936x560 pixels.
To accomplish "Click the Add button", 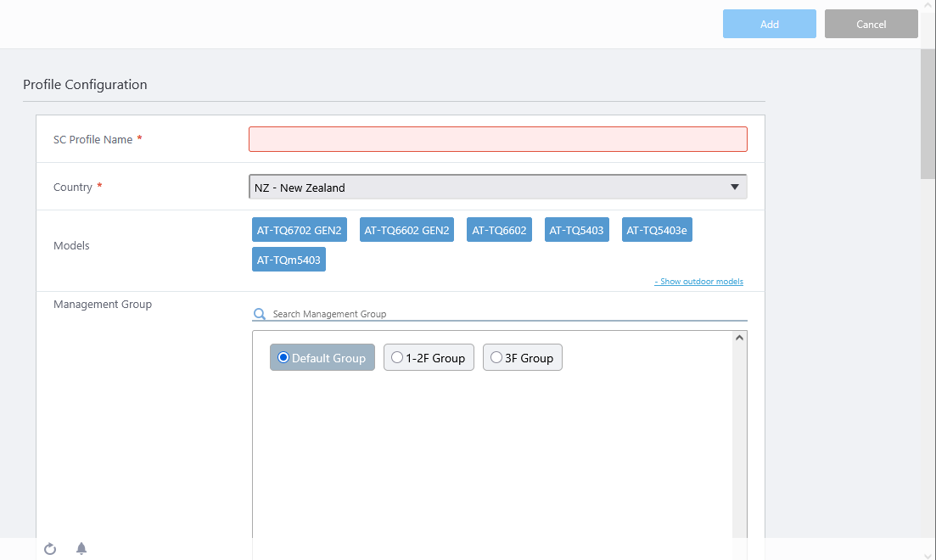I will (x=769, y=25).
